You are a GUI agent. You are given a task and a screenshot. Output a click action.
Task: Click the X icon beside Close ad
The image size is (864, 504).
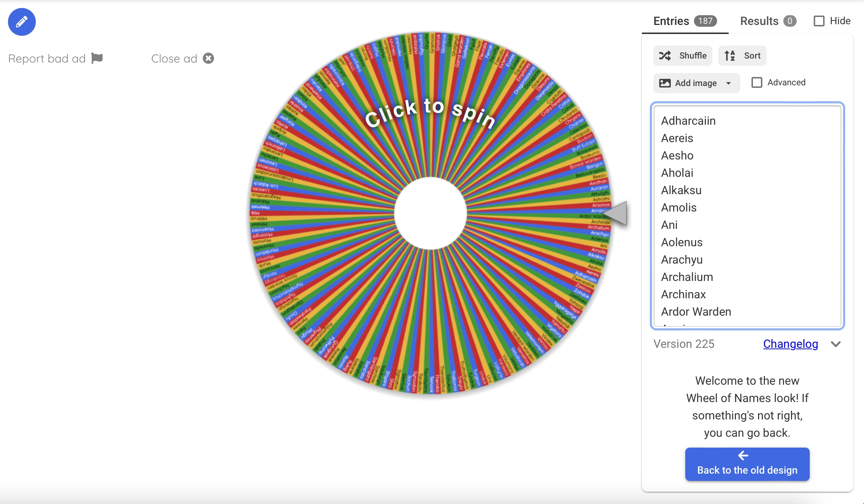(x=208, y=58)
